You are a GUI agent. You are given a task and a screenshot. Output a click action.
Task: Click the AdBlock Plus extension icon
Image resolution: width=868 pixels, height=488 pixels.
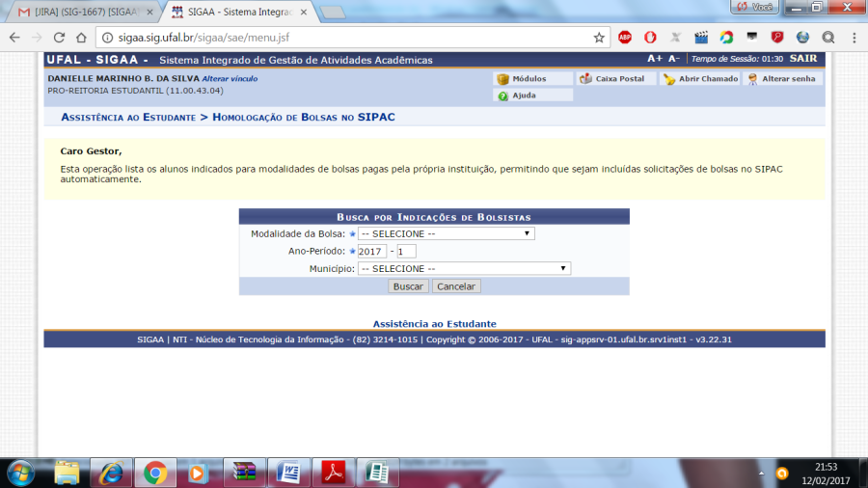(x=625, y=38)
